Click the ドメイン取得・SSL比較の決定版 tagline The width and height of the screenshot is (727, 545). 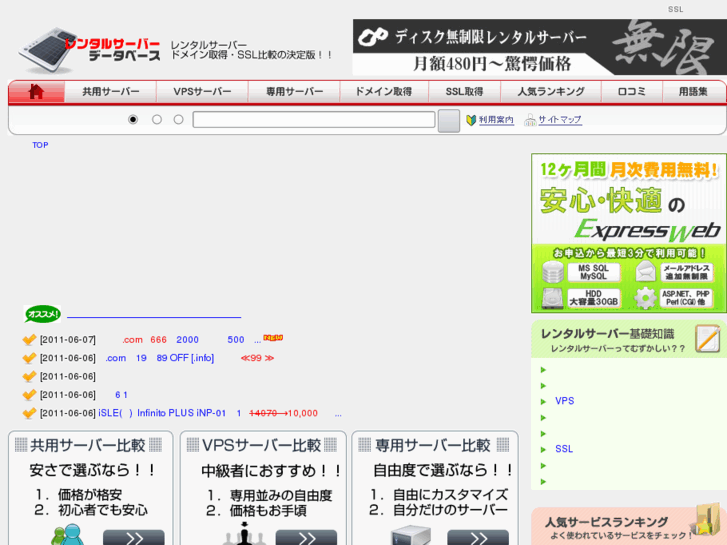(x=251, y=55)
